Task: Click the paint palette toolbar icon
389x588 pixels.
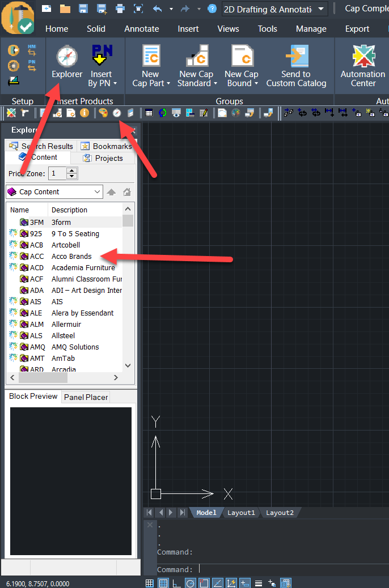Action: pos(103,113)
